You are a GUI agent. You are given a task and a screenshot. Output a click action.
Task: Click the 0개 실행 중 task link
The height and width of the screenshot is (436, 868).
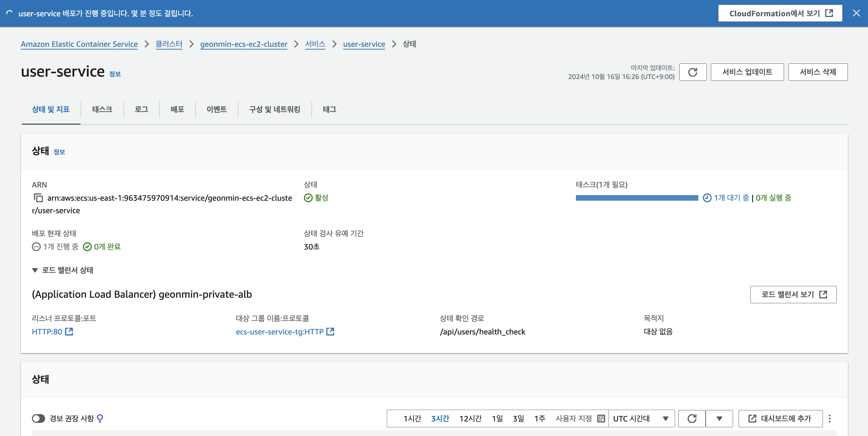point(774,198)
